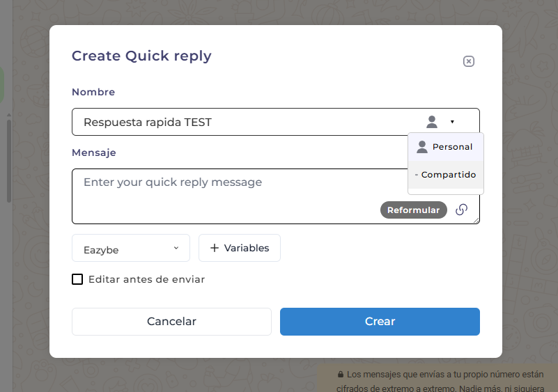Click the chevron inside Eazybe selector

click(x=176, y=248)
